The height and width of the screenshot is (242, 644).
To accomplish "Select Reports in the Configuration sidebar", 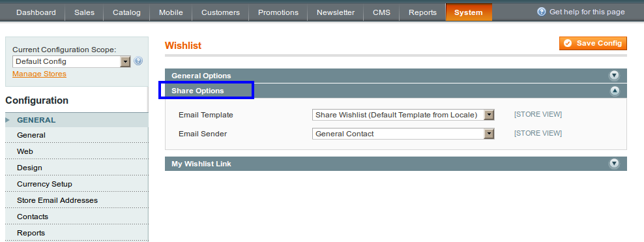I will pos(77,233).
